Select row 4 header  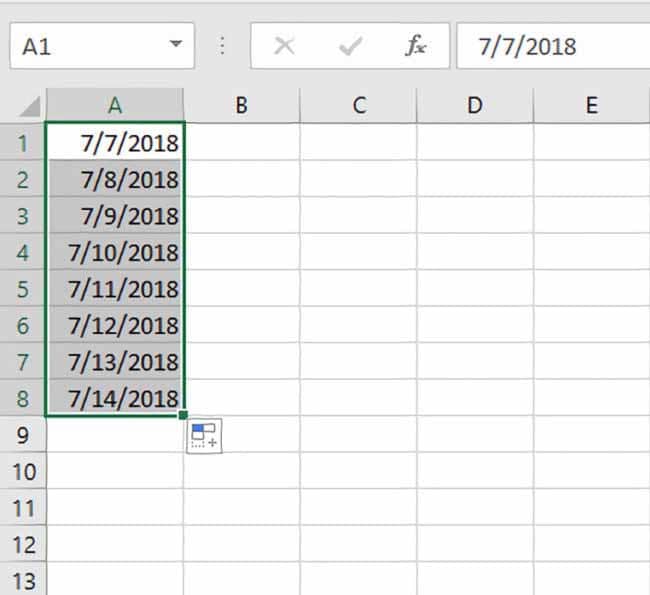23,253
